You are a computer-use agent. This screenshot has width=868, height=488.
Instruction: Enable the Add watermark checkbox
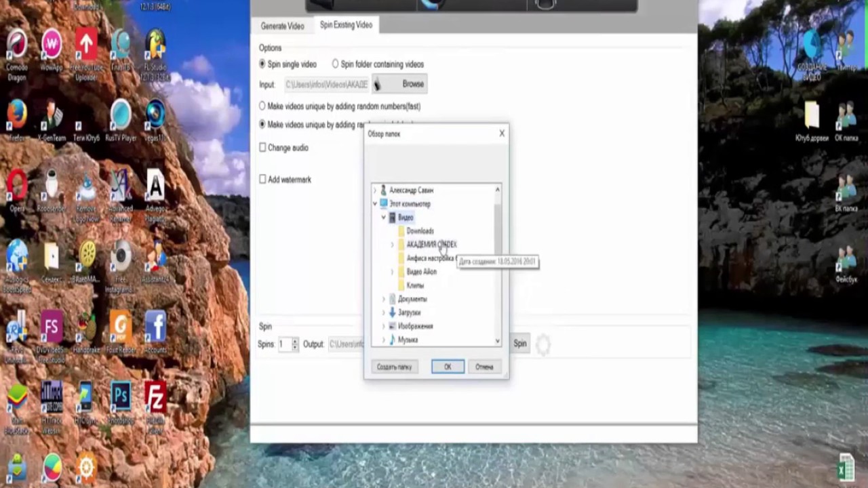pyautogui.click(x=262, y=180)
